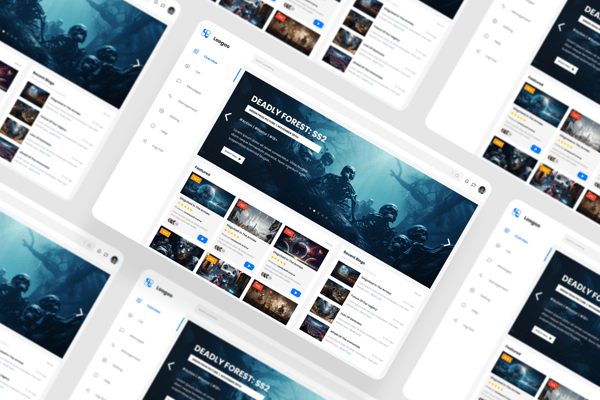Open Setting in the central dashboard sidebar
600x400 pixels.
(174, 118)
